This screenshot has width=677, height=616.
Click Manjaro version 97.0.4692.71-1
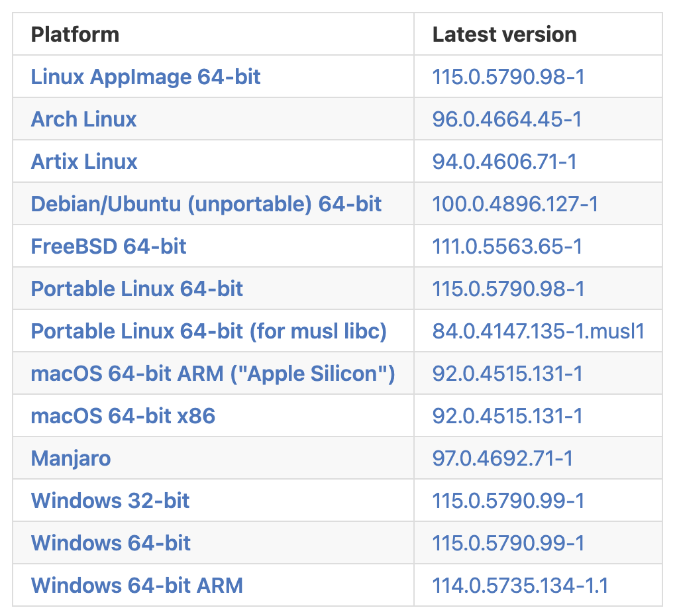tap(503, 458)
